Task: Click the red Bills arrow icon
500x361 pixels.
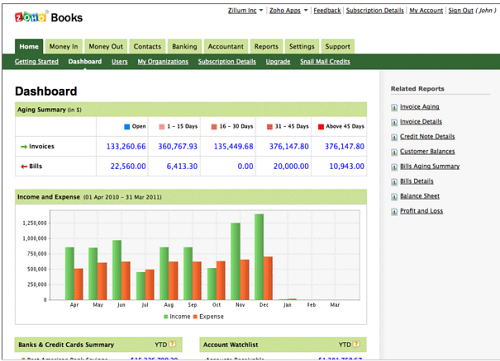Action: [24, 166]
